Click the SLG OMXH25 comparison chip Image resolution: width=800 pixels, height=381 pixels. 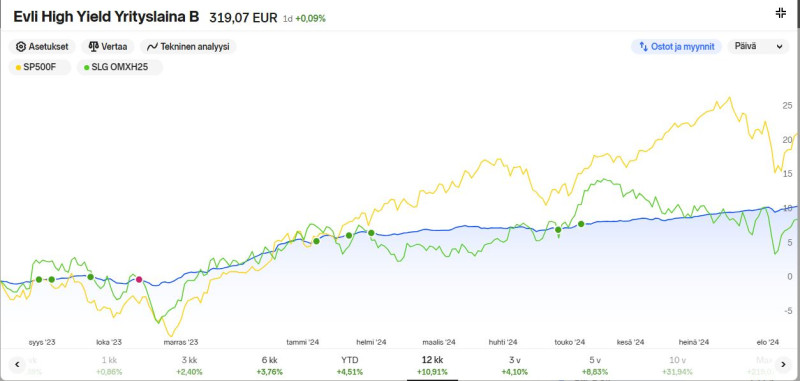tap(120, 67)
